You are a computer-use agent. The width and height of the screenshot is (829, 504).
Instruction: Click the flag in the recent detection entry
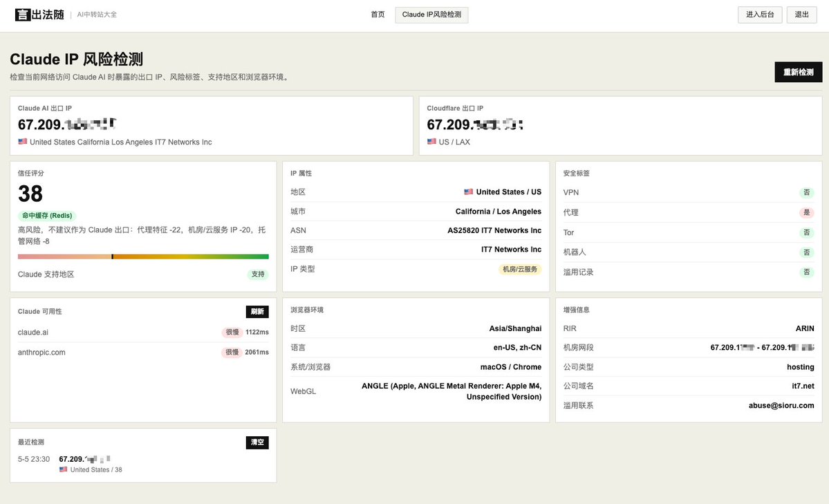pyautogui.click(x=64, y=469)
